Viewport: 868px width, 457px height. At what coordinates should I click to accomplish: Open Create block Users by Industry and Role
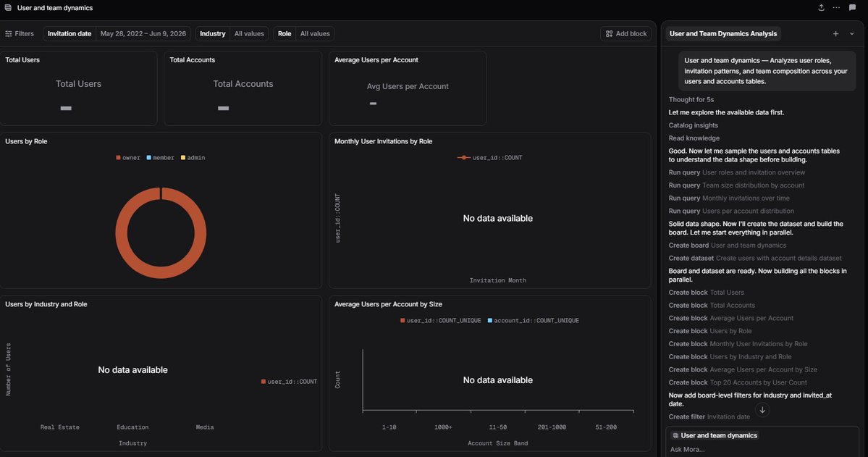click(730, 356)
